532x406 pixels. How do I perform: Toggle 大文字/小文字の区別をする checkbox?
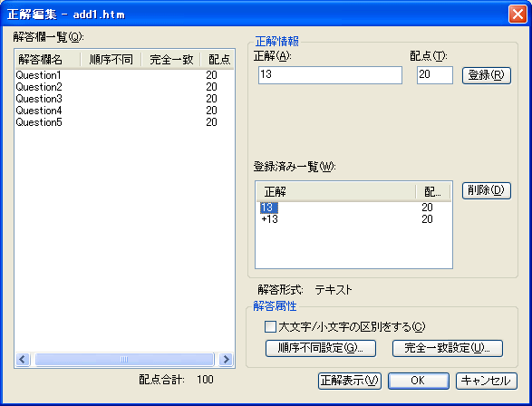point(270,327)
